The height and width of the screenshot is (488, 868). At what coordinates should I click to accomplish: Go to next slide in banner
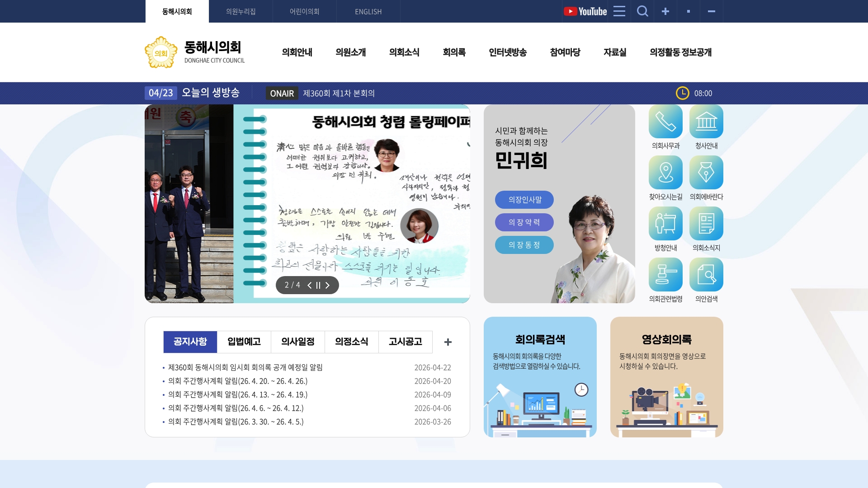pos(328,285)
